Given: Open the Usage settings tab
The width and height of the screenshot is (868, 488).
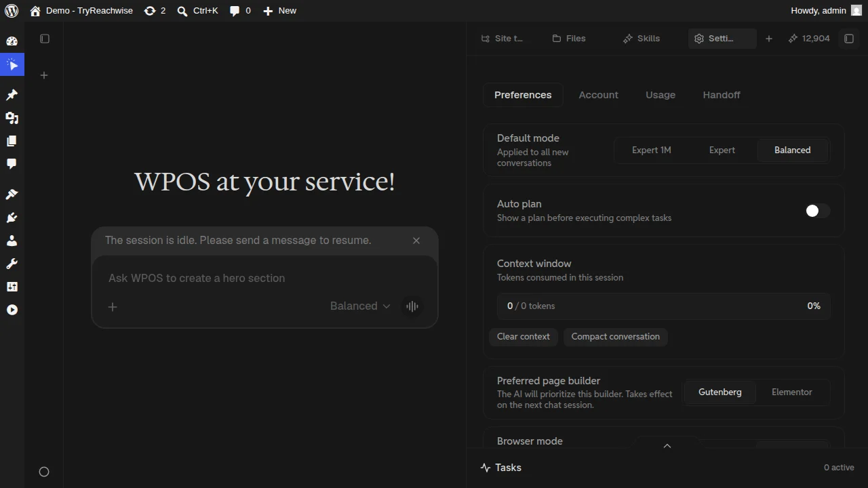Looking at the screenshot, I should [660, 95].
